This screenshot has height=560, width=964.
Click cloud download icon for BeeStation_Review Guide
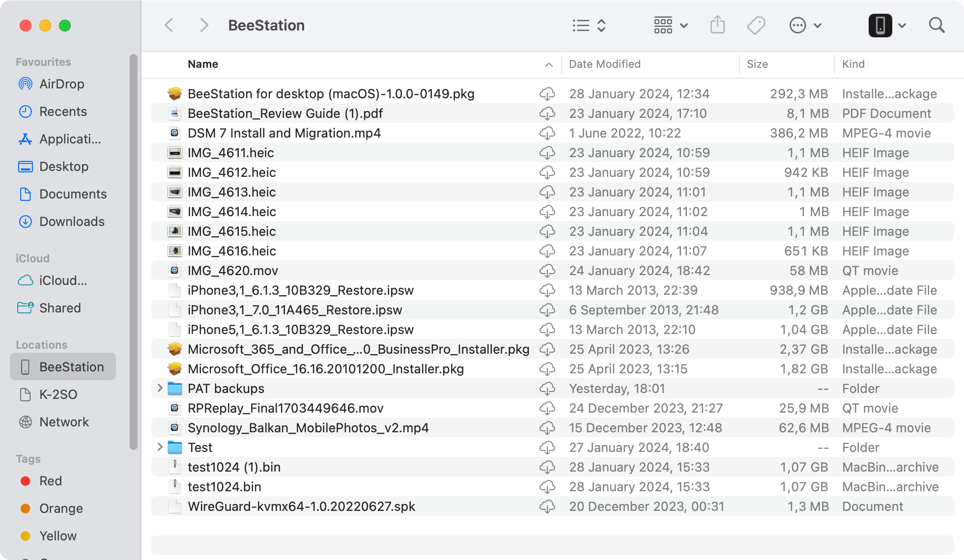(x=547, y=113)
